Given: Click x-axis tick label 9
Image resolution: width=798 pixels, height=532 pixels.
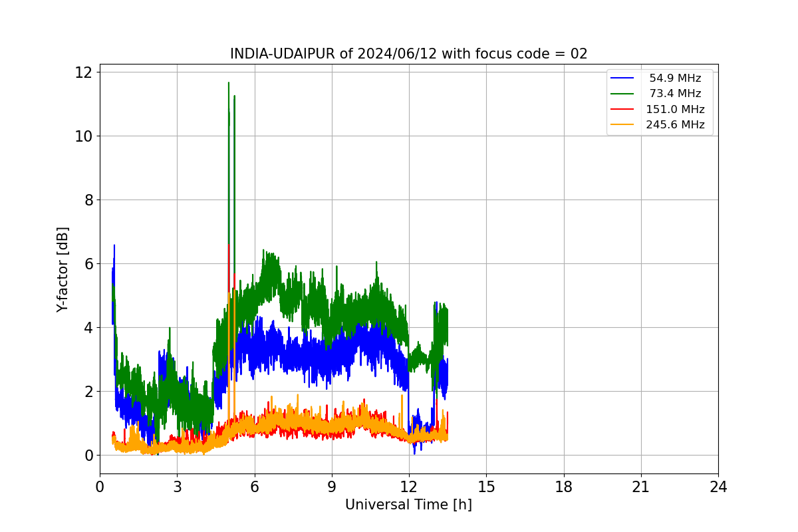Looking at the screenshot, I should pyautogui.click(x=332, y=487).
